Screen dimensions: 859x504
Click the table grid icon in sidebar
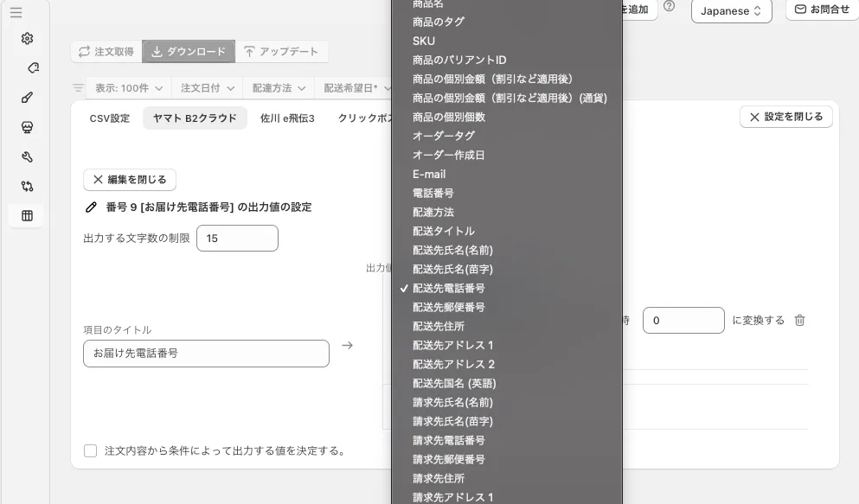[27, 215]
